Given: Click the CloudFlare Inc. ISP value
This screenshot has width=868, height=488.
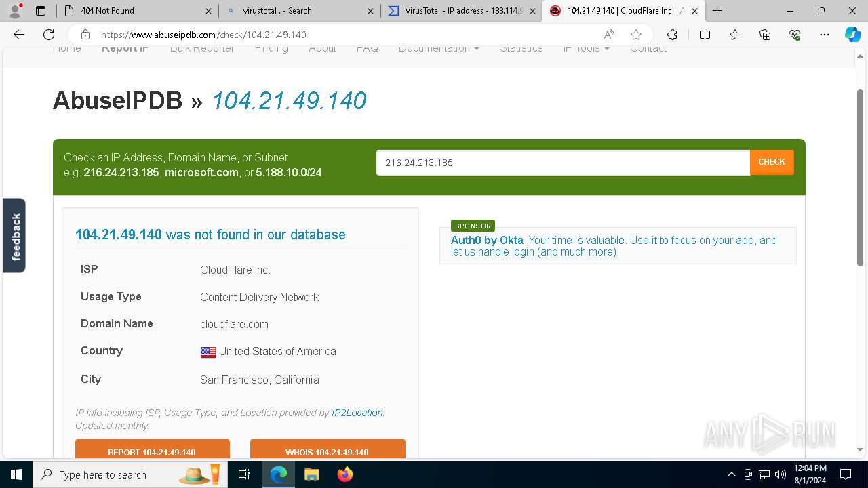Looking at the screenshot, I should 235,270.
